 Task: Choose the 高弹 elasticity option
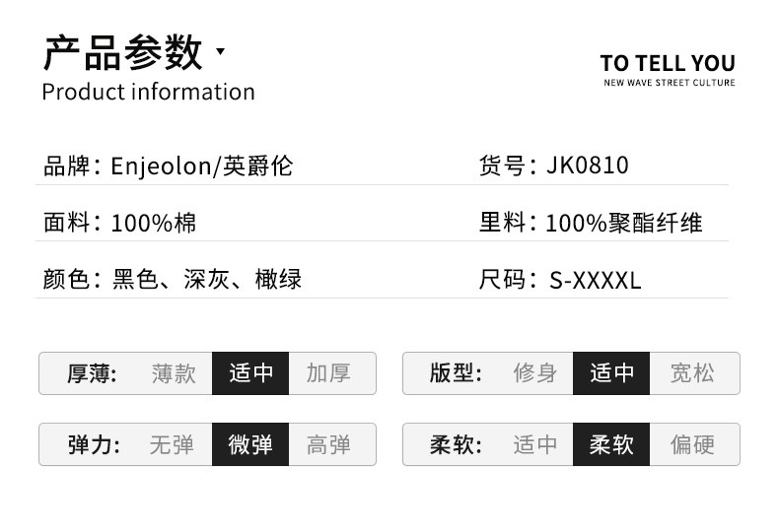tap(328, 444)
